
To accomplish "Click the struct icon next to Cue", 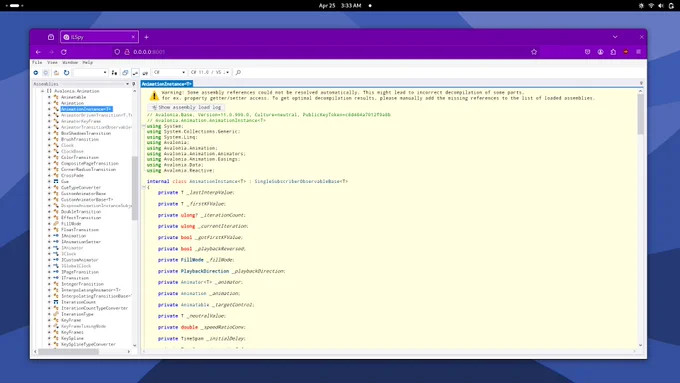I will pos(56,181).
